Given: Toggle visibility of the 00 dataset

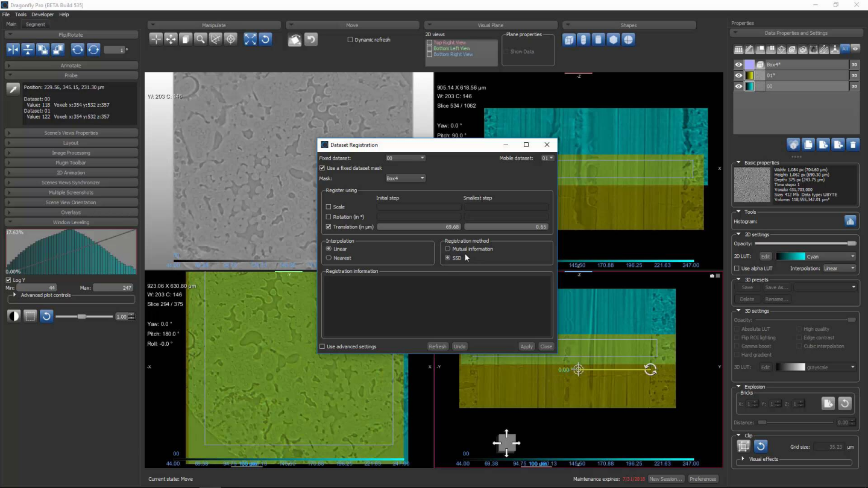Looking at the screenshot, I should click(x=738, y=86).
